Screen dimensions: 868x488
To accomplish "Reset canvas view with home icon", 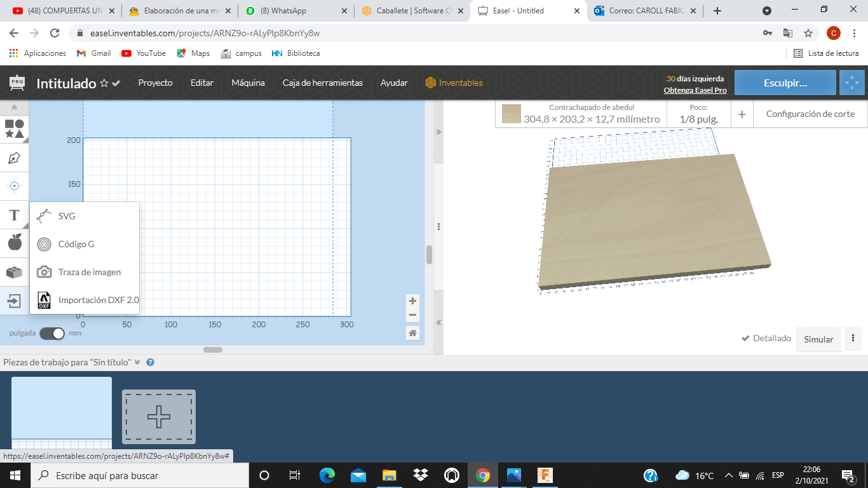I will [x=412, y=333].
